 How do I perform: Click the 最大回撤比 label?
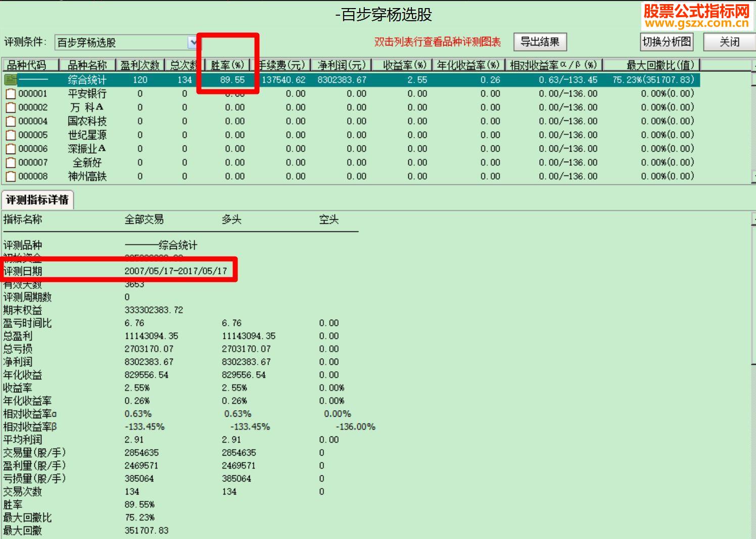coord(27,518)
